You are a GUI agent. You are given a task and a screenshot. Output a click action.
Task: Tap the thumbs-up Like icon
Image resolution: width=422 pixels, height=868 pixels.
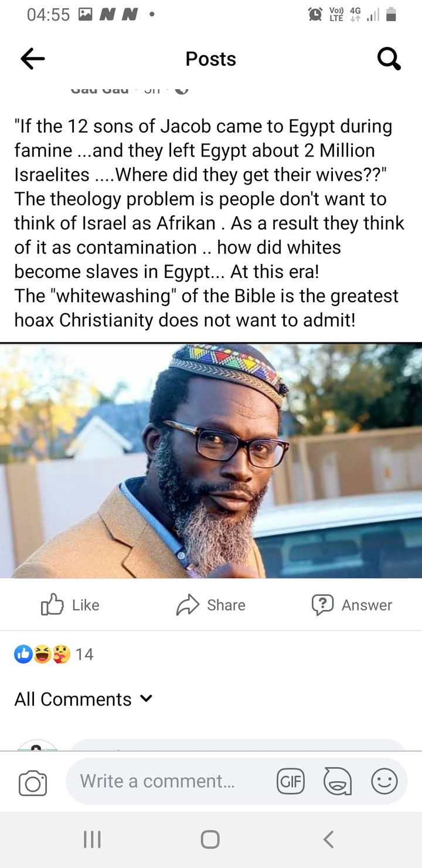(52, 605)
